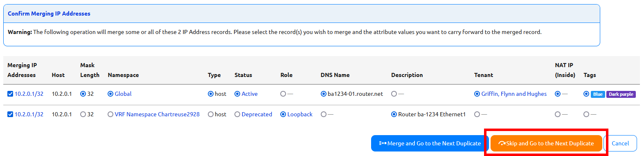Screen dimensions: 644x156
Task: Click the ba1234-01.router.net DNS name text
Action: tap(355, 94)
